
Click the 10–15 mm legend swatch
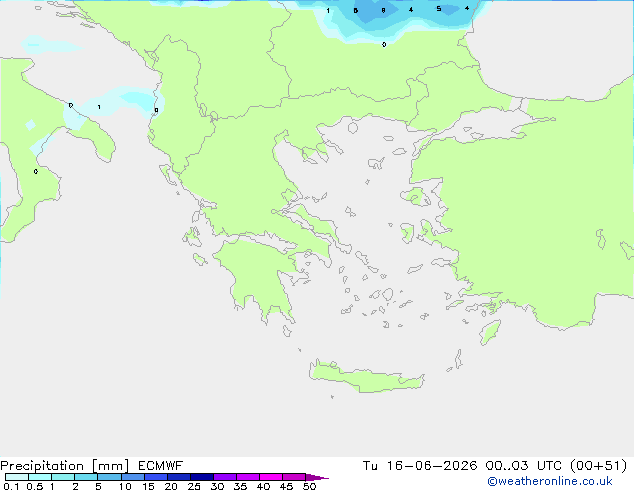133,477
